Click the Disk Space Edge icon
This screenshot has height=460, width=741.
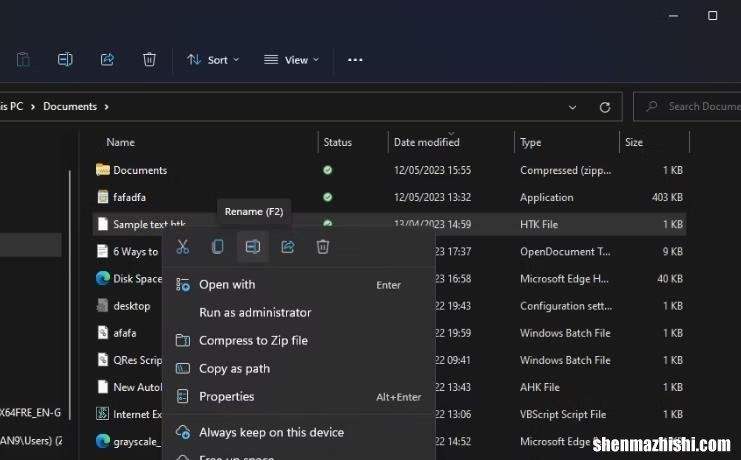tap(103, 278)
